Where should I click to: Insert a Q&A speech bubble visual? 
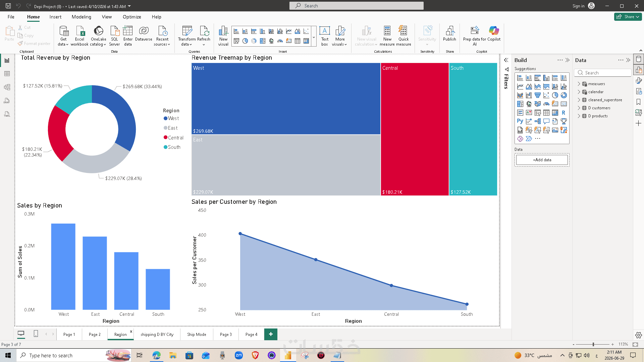[546, 121]
